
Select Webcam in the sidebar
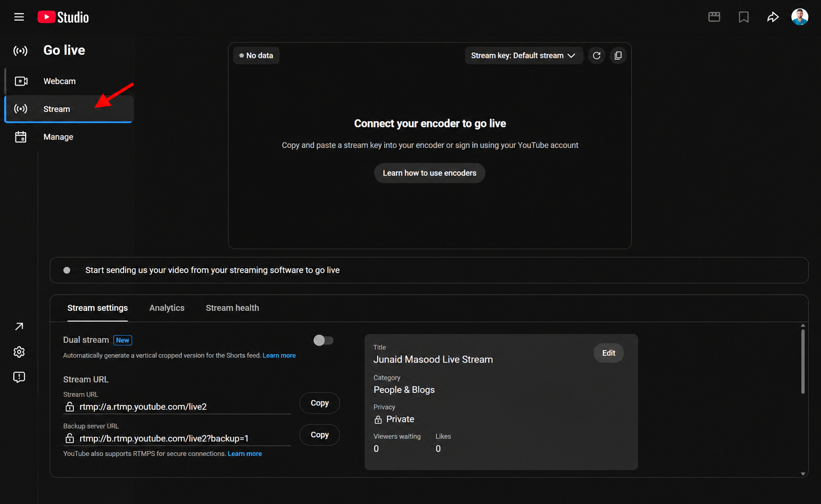[69, 81]
